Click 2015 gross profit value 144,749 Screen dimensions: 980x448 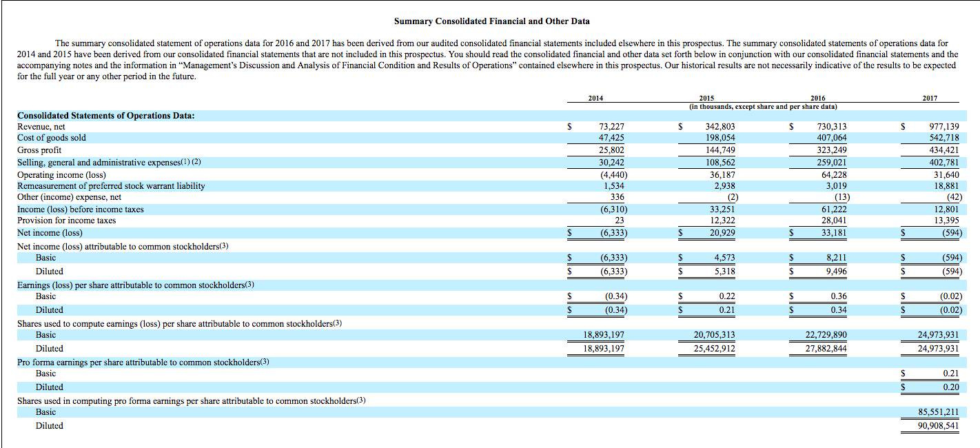point(720,150)
